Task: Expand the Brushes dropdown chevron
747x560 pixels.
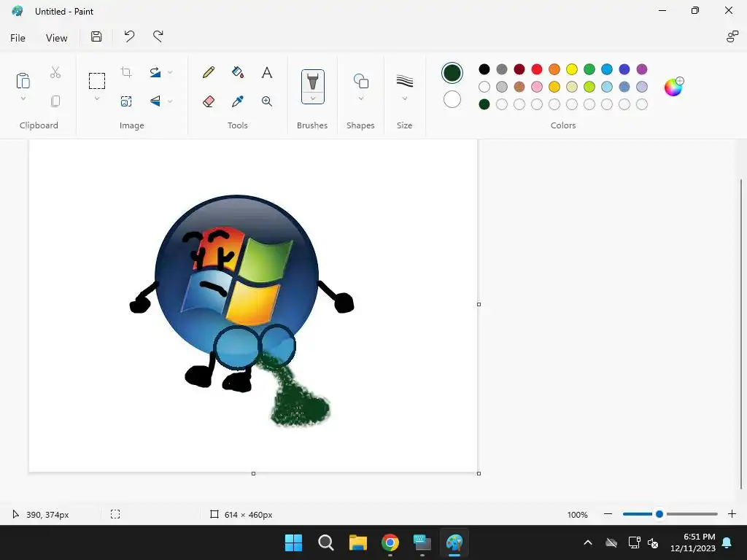Action: click(312, 98)
